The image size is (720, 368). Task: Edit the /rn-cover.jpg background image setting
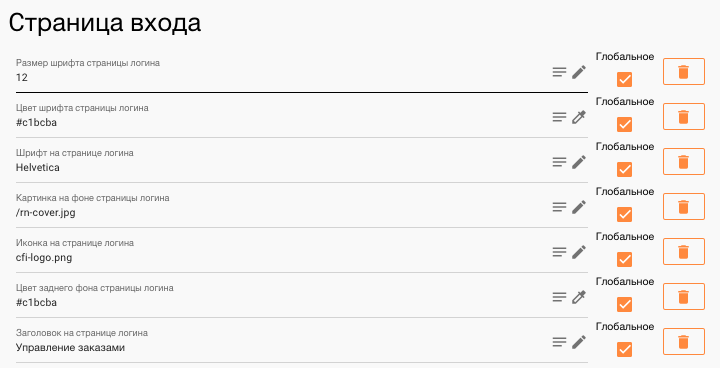579,207
